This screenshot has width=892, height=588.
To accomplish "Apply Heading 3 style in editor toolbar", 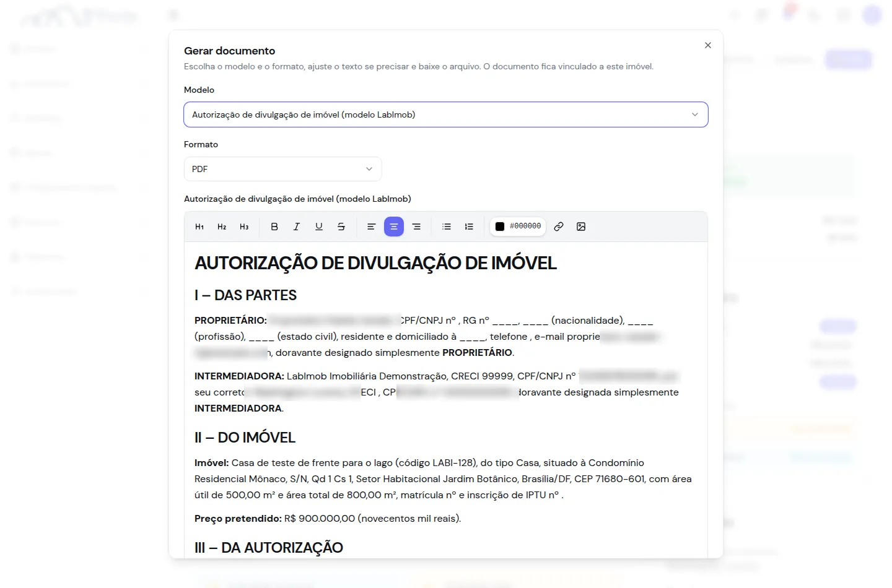I will 244,227.
